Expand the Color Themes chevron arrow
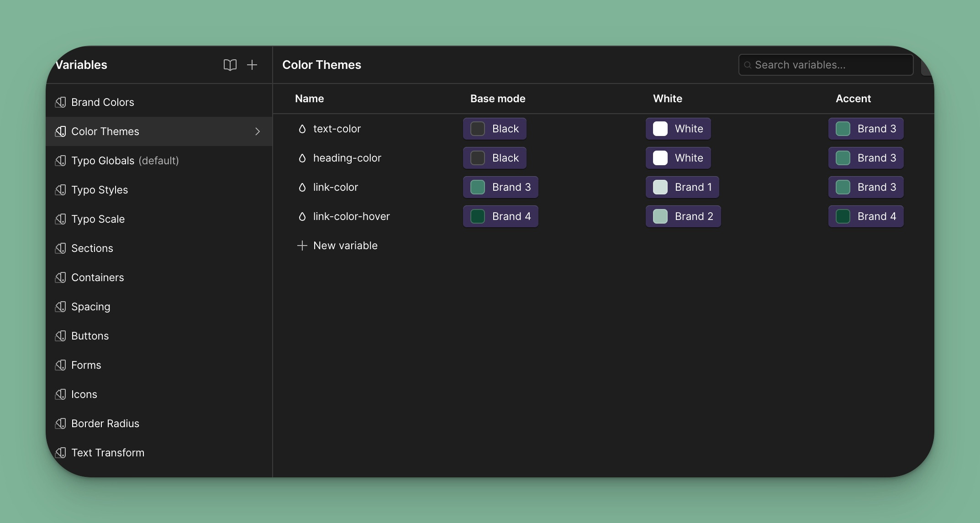Screen dimensions: 980x523 point(258,131)
